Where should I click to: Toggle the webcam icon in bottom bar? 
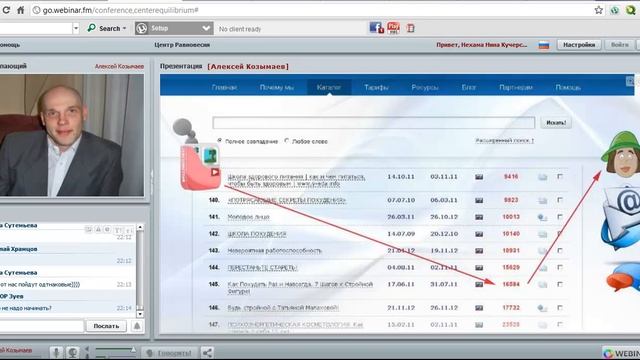(x=73, y=352)
